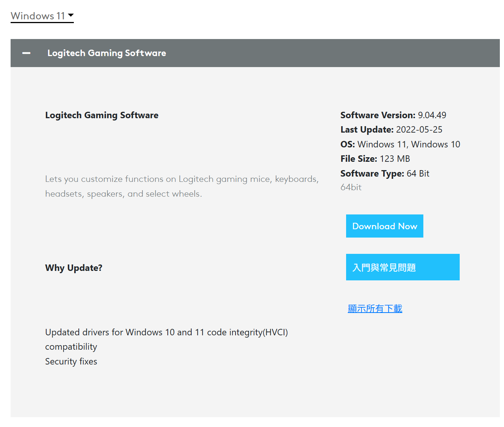
Task: Click the 2022-05-25 update date
Action: (419, 130)
